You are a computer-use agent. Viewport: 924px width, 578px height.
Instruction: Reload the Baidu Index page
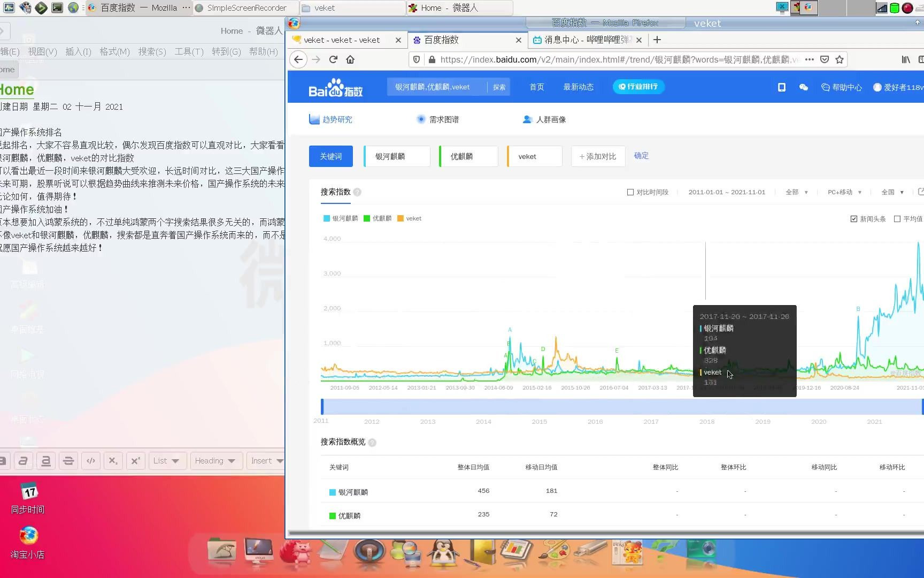click(x=333, y=59)
